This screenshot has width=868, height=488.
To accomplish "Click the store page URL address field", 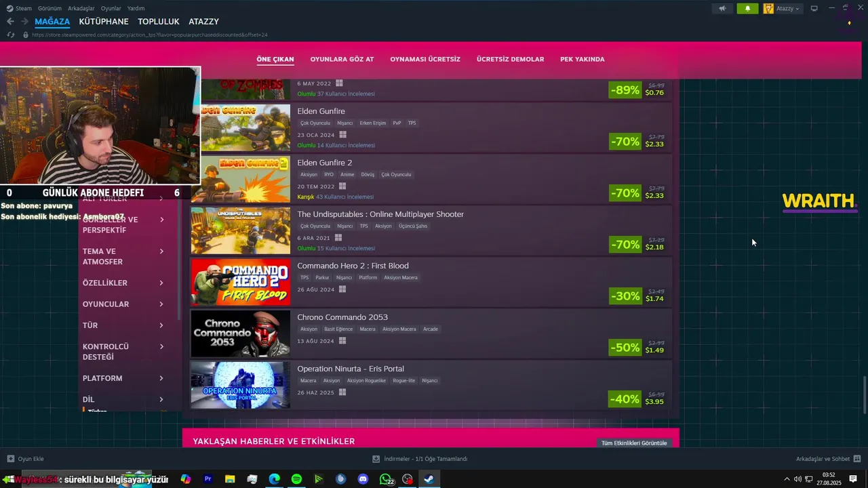I will (149, 35).
